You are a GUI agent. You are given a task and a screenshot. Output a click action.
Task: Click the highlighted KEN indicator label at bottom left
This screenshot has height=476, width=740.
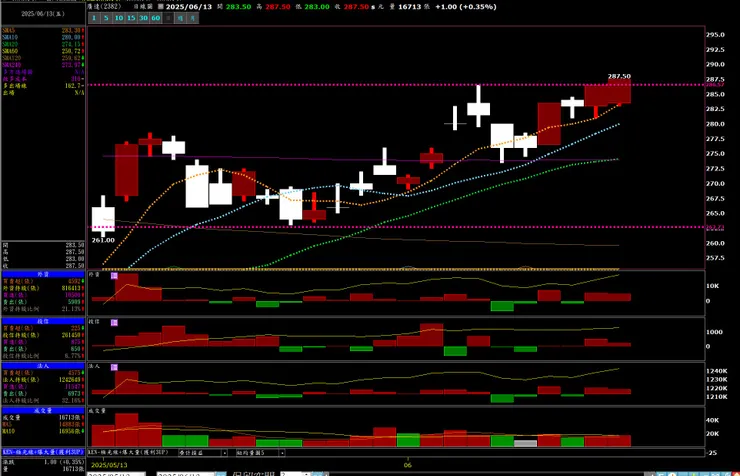tap(43, 452)
